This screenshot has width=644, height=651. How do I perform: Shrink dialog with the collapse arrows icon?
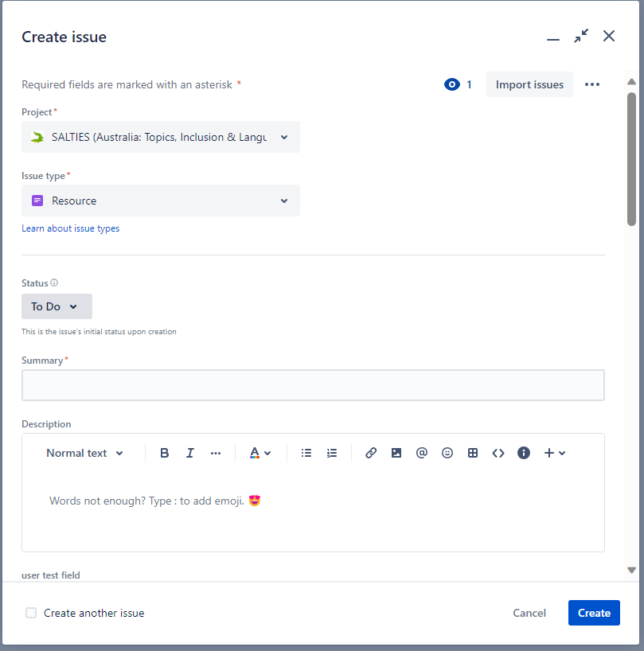click(x=581, y=36)
